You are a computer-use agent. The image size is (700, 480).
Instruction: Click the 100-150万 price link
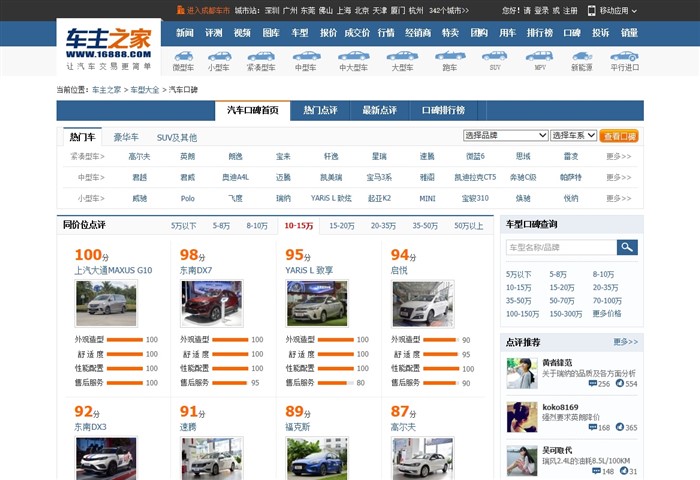click(x=522, y=313)
